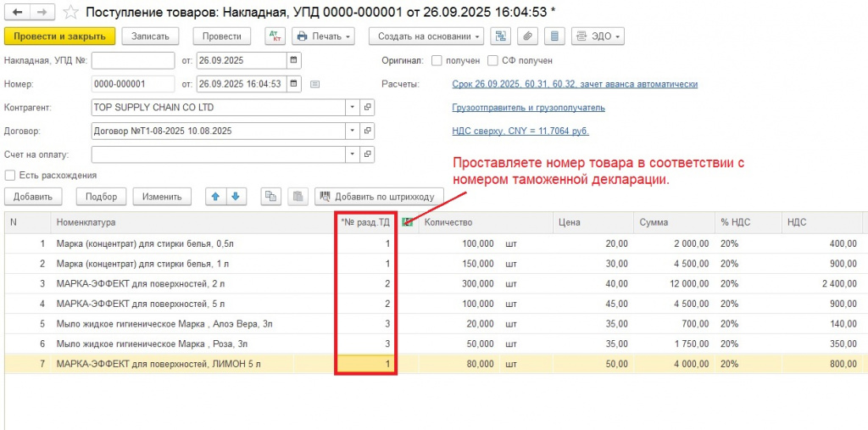
Task: Go back with the left arrow
Action: tap(17, 11)
